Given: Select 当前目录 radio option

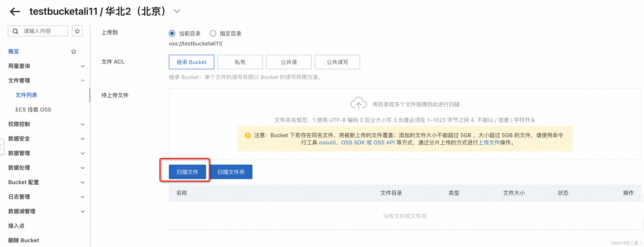Looking at the screenshot, I should (172, 33).
